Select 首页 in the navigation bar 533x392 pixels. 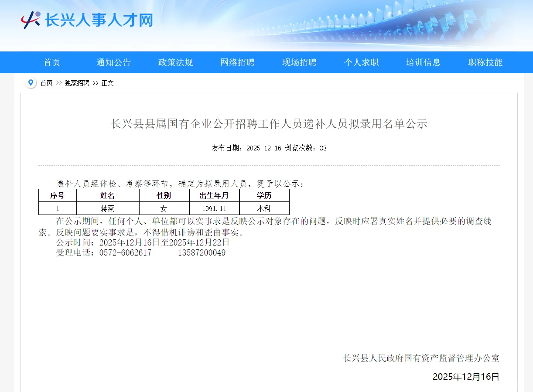(x=51, y=62)
